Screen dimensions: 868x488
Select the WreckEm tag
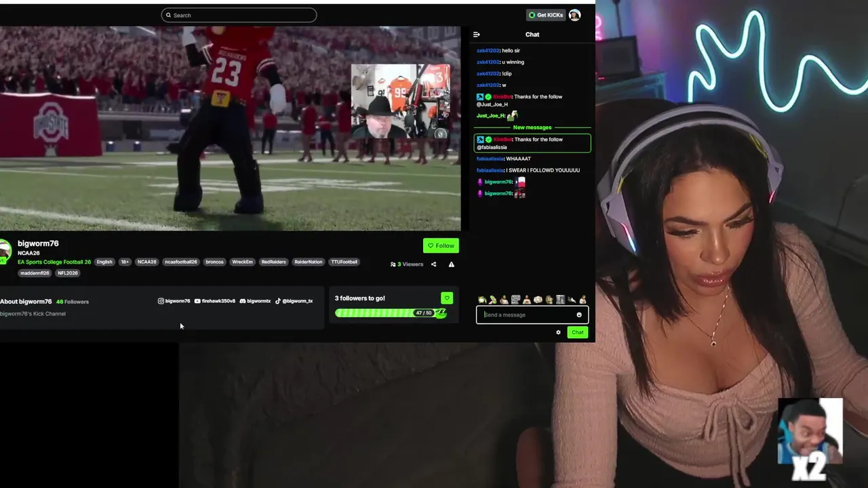pyautogui.click(x=242, y=262)
